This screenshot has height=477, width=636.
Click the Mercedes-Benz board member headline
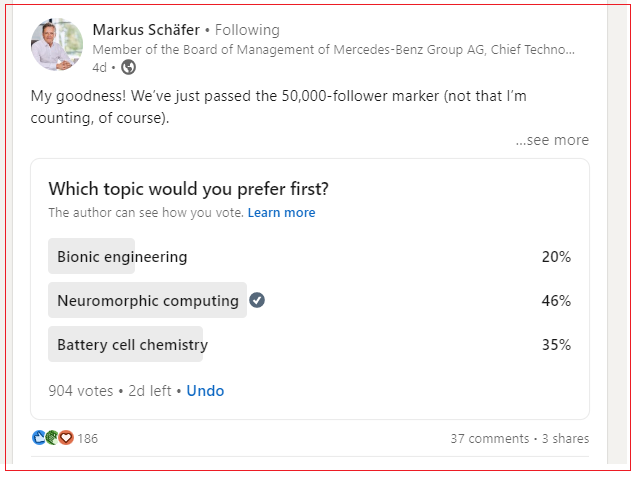(333, 50)
